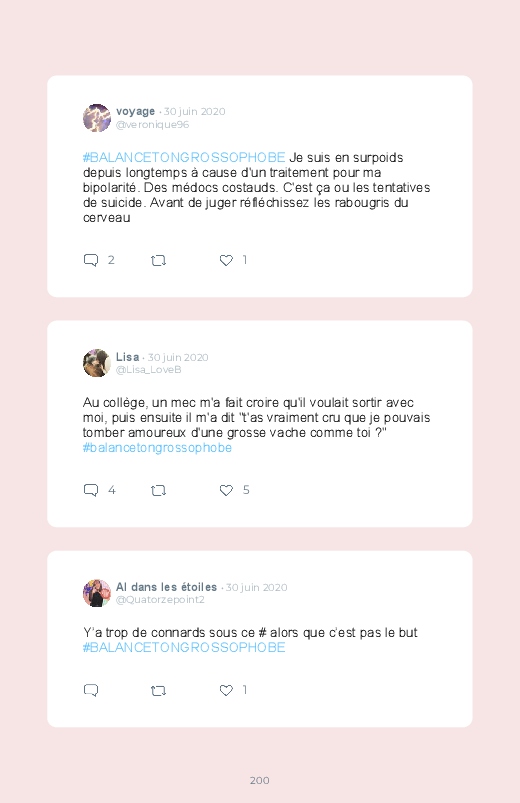Click the username voyage

135,111
